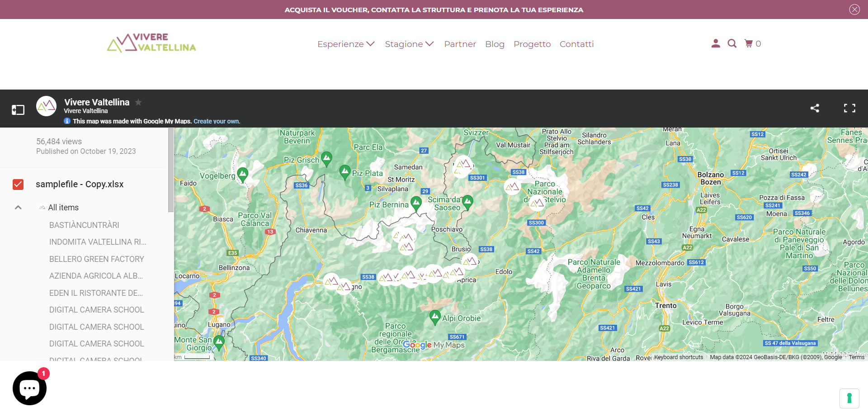Toggle the map sidebar panel icon
Viewport: 868px width, 417px height.
tap(18, 109)
